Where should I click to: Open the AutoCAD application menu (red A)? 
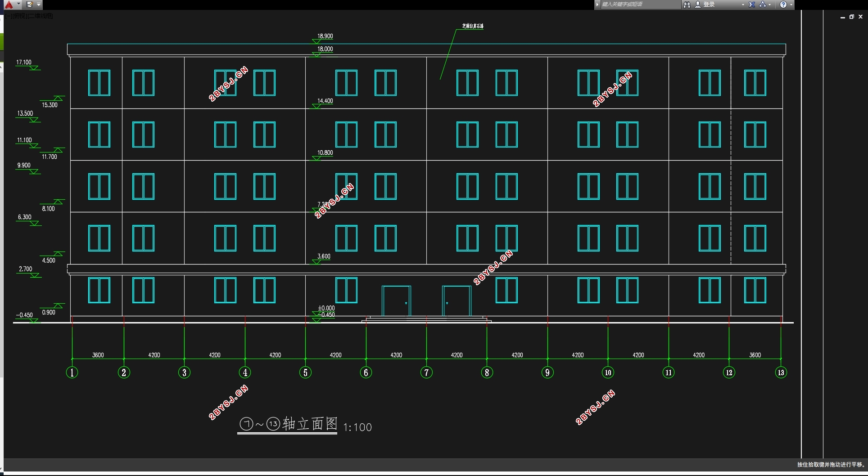click(x=9, y=4)
